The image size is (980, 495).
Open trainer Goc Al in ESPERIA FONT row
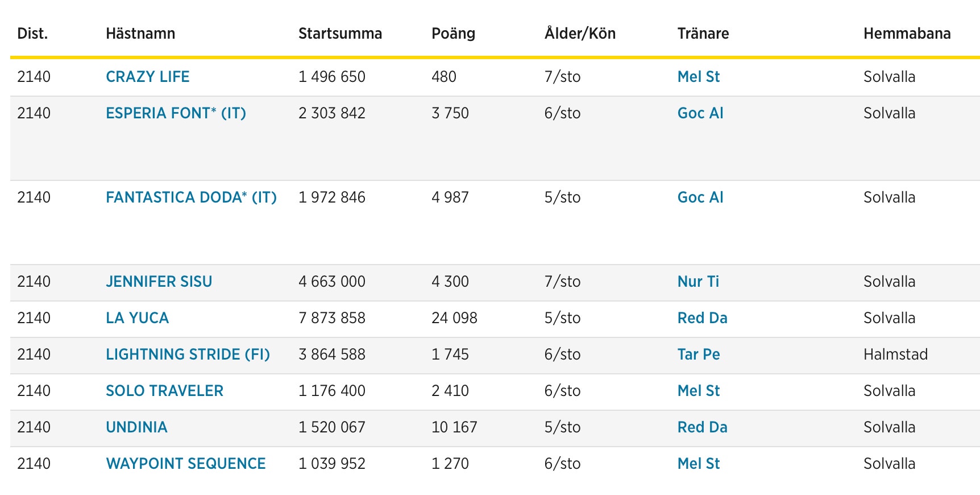[700, 113]
